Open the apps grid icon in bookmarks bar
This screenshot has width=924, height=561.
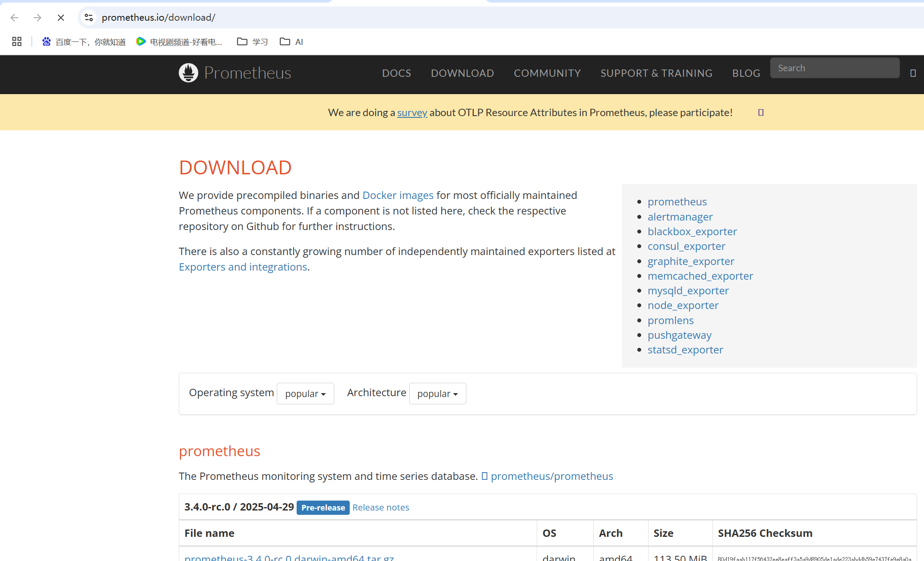point(17,41)
